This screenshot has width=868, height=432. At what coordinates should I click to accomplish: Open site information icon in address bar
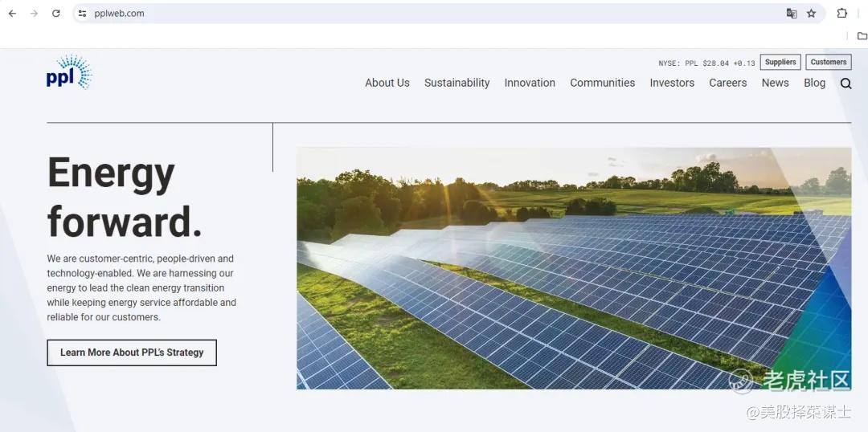(83, 14)
